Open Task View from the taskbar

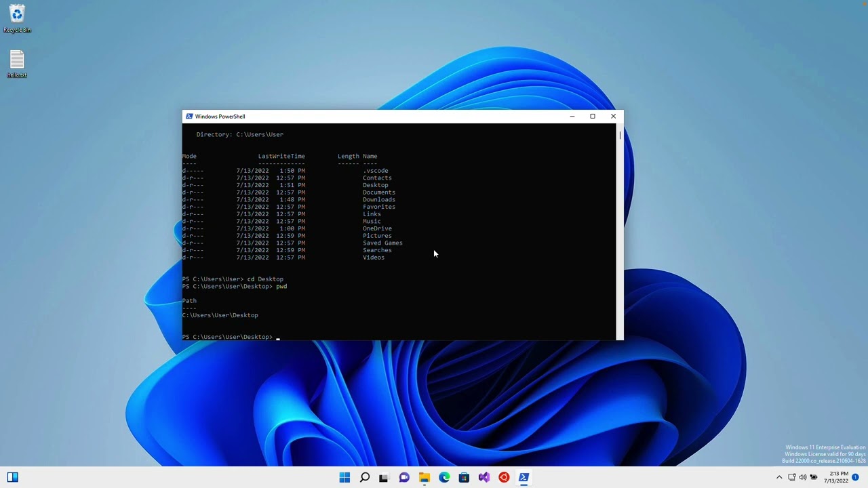(384, 477)
